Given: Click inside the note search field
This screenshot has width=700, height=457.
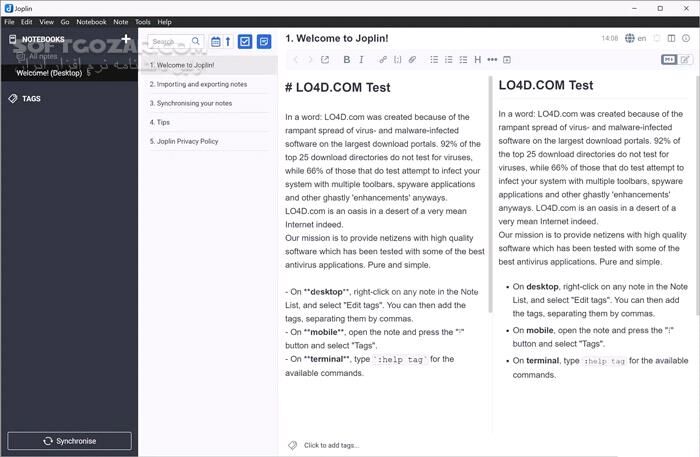Looking at the screenshot, I should [170, 42].
